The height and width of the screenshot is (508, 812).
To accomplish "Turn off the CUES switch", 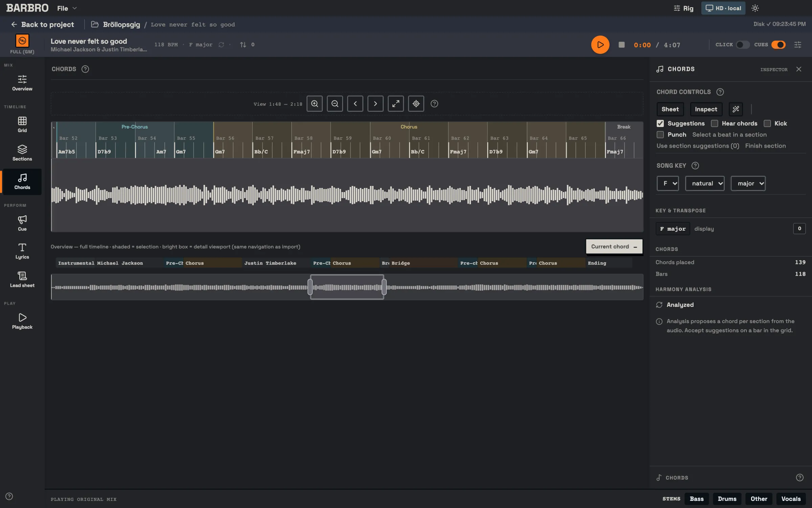I will pyautogui.click(x=779, y=45).
